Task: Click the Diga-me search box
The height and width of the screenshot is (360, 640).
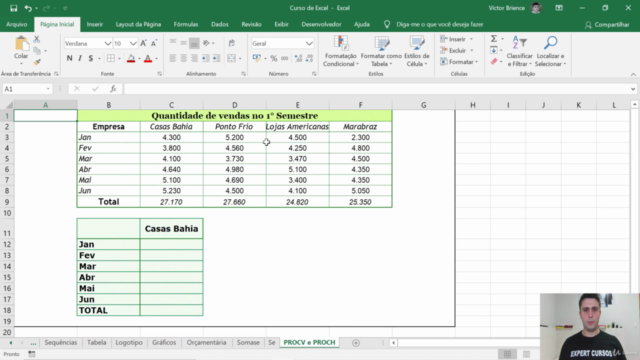Action: pos(440,24)
